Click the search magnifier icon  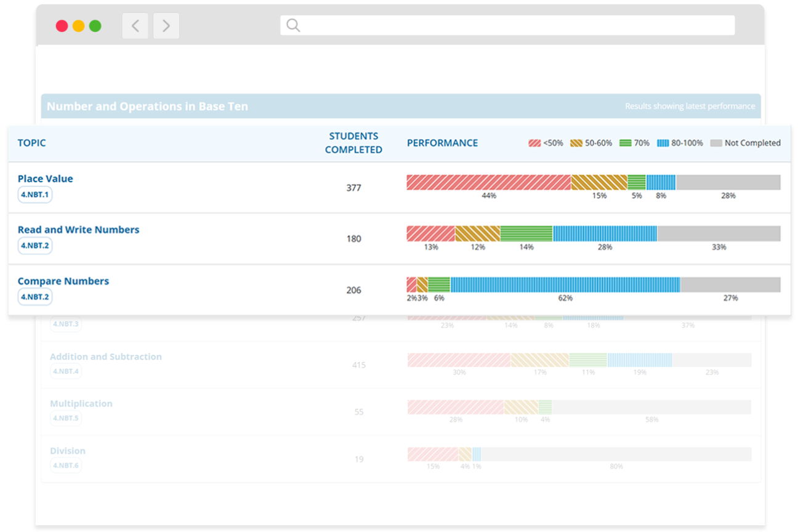pyautogui.click(x=292, y=25)
